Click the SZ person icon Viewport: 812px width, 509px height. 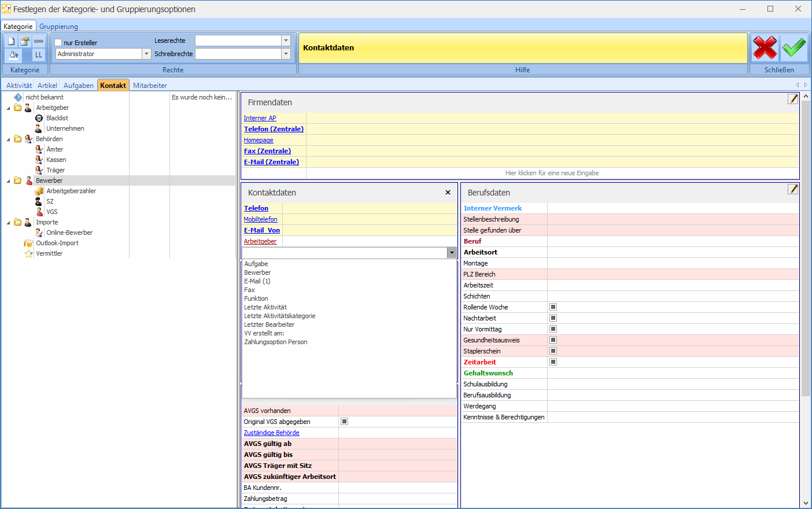[39, 201]
